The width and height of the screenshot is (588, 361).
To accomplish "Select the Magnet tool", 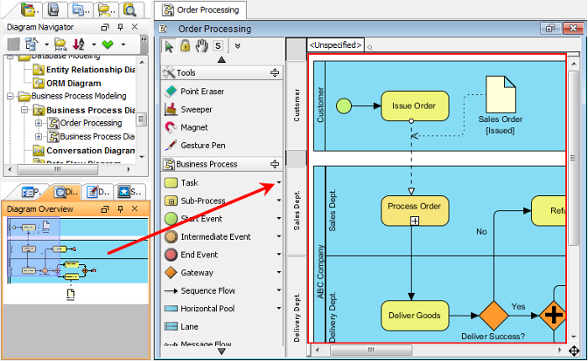I will click(x=186, y=127).
